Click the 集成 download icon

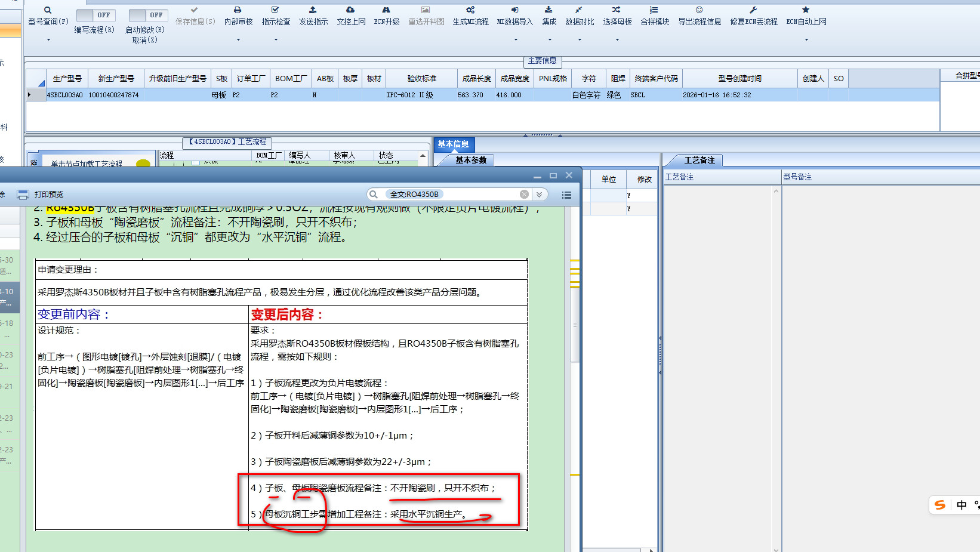coord(548,10)
